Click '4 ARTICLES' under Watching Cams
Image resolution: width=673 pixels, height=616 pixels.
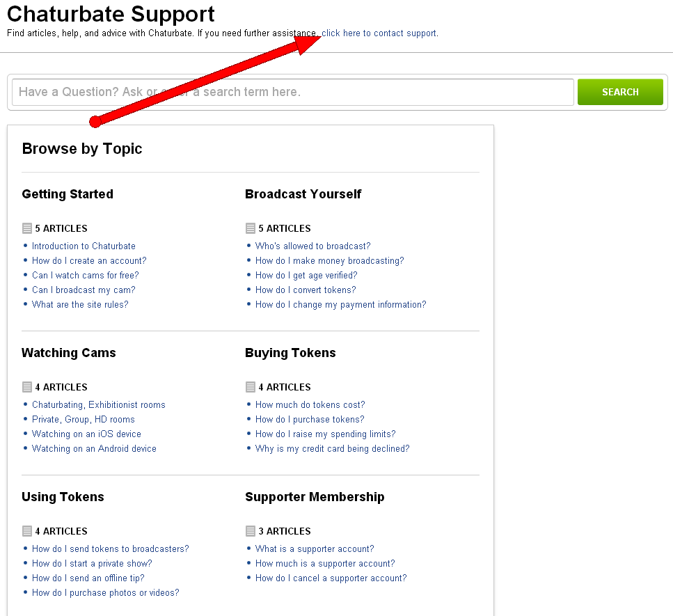[x=61, y=387]
